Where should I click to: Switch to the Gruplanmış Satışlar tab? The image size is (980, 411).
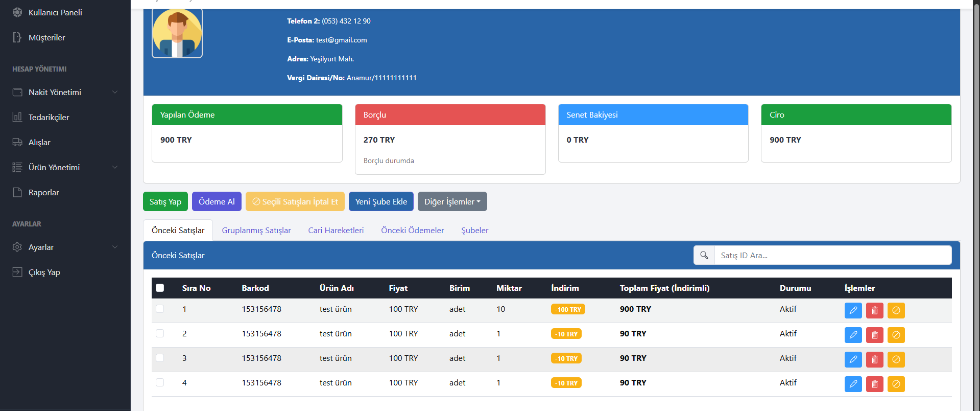pos(256,230)
